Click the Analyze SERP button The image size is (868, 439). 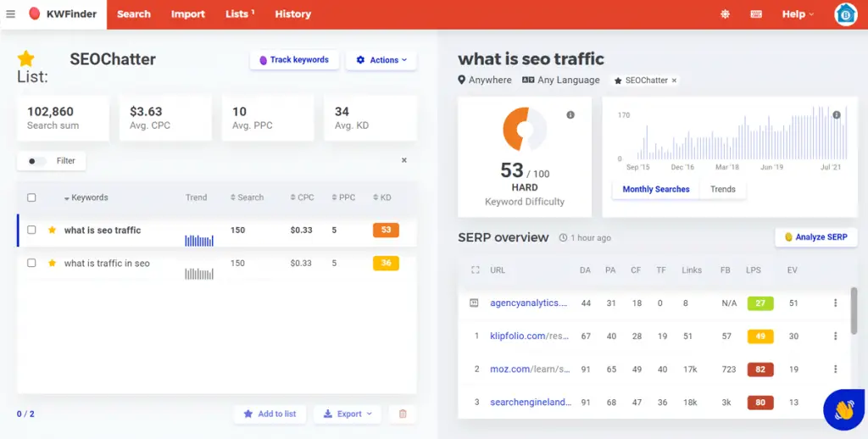tap(816, 237)
